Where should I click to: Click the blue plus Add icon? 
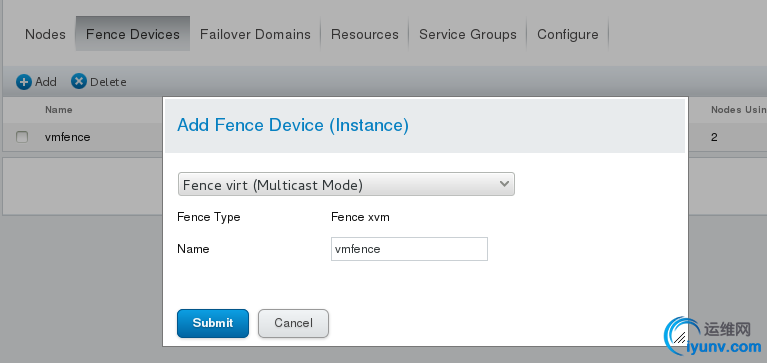(23, 82)
